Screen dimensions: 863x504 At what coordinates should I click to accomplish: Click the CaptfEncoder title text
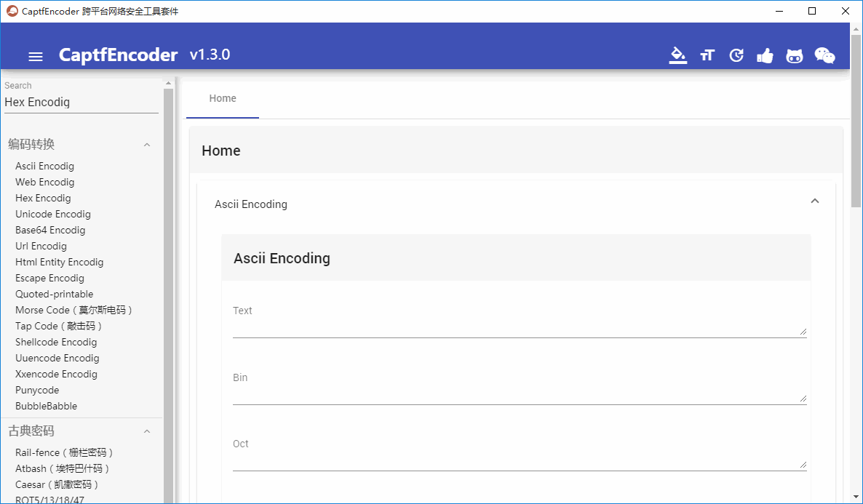[x=119, y=55]
